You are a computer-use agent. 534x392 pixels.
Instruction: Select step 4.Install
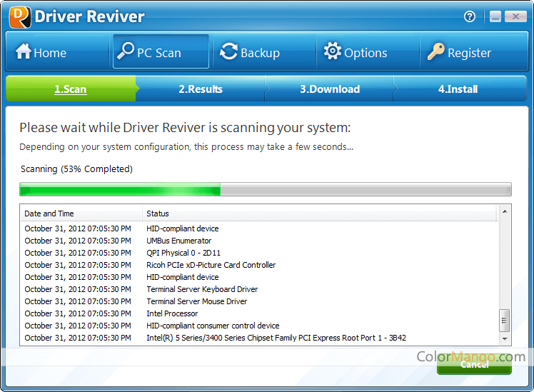[458, 89]
